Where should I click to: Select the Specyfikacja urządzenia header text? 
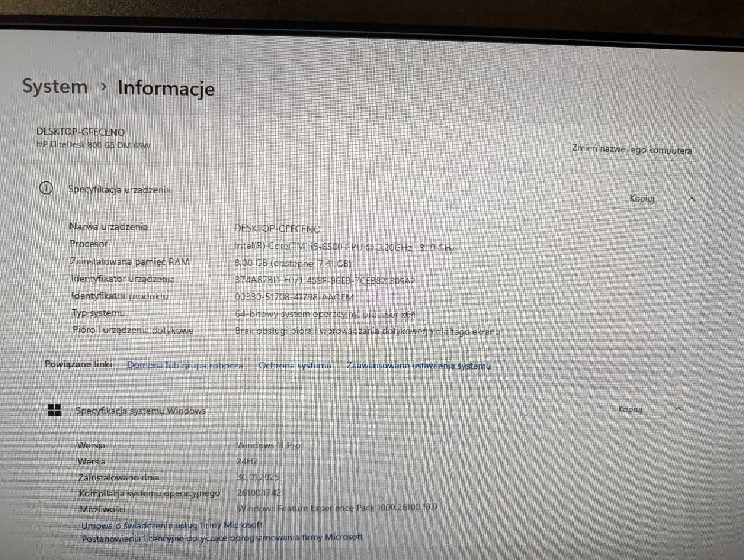tap(119, 190)
